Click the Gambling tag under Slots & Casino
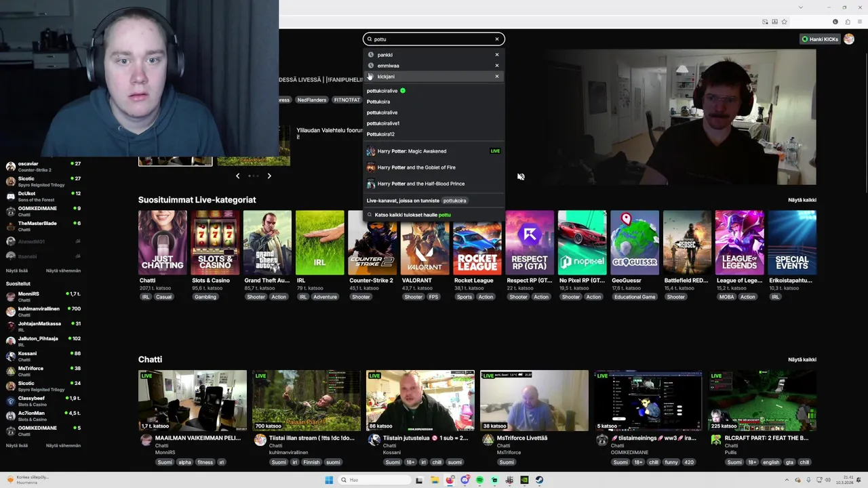The height and width of the screenshot is (488, 868). point(205,297)
